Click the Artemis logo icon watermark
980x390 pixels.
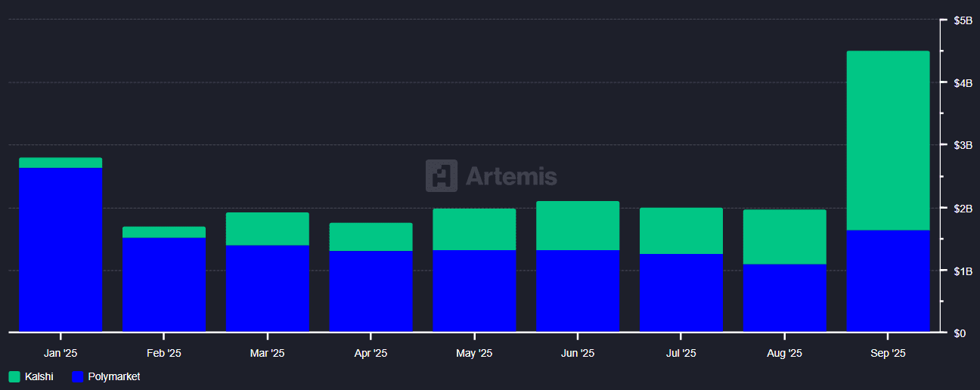coord(441,175)
